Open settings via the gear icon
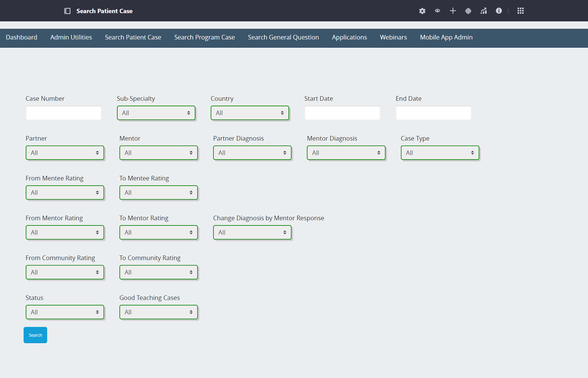Screen dimensions: 588x378 (x=422, y=11)
